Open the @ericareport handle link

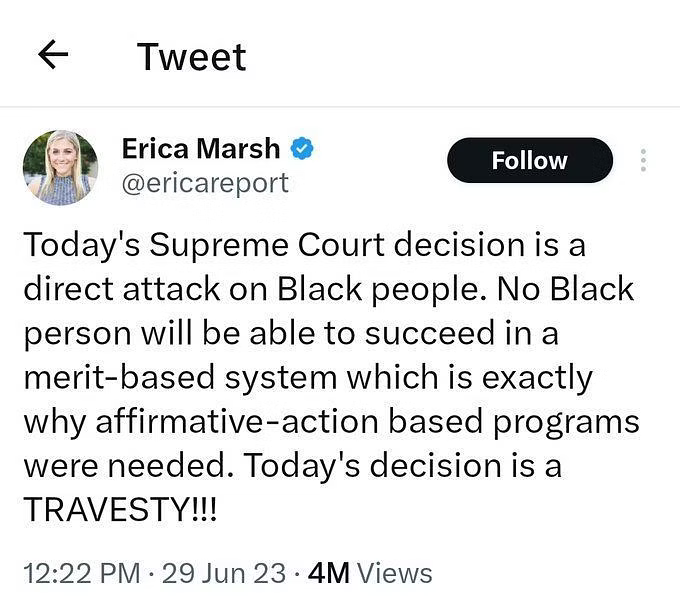coord(205,183)
